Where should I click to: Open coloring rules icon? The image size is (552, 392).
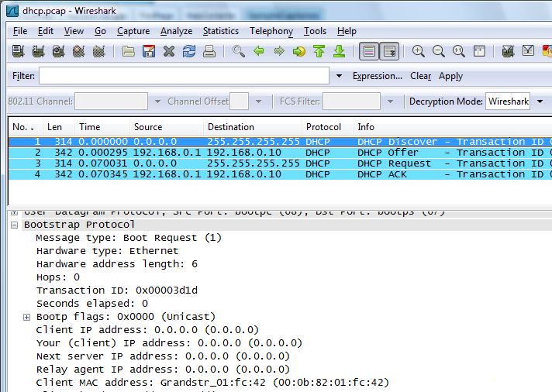point(547,51)
